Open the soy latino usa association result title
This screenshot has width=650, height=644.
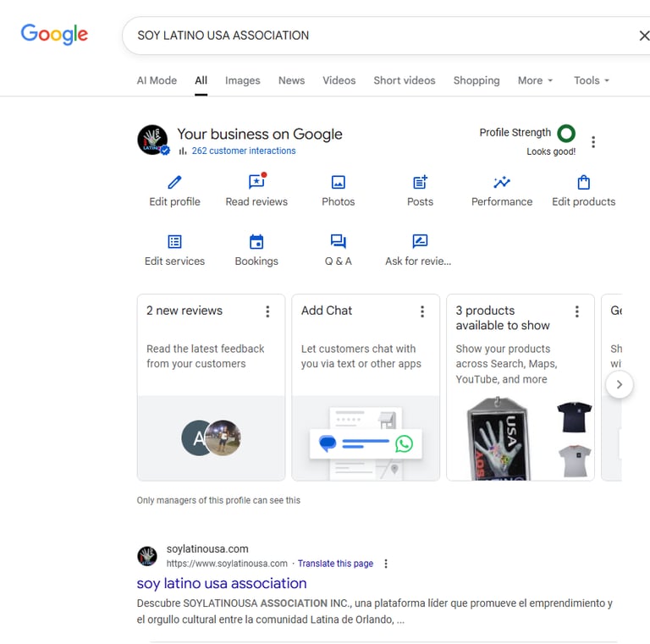point(222,584)
